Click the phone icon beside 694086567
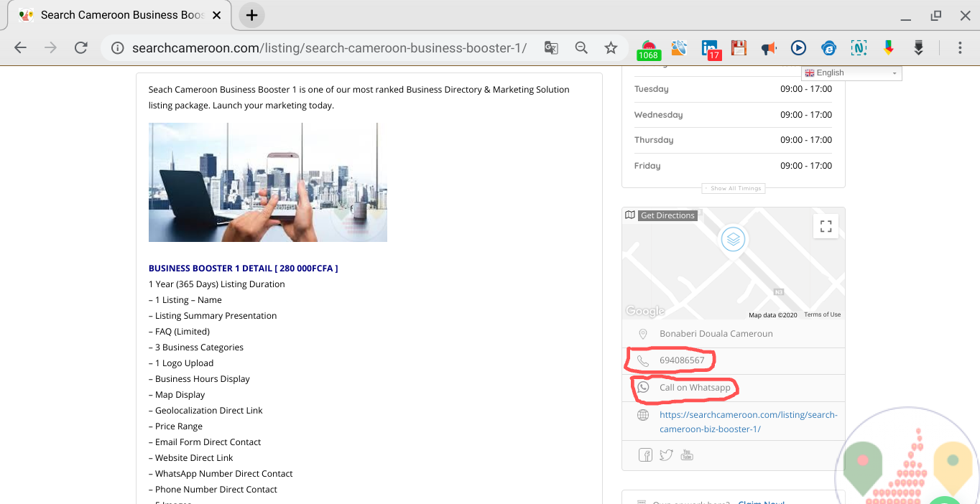980x504 pixels. tap(643, 360)
